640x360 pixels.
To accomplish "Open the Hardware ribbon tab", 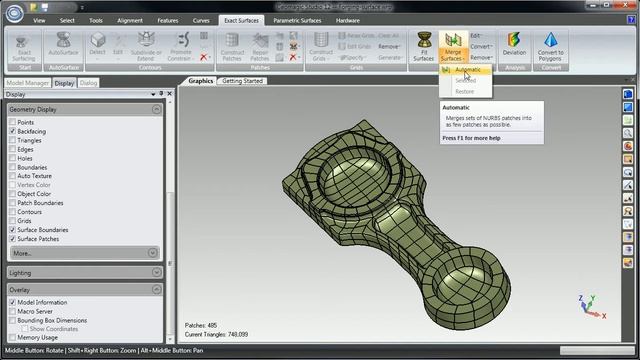I will point(347,20).
